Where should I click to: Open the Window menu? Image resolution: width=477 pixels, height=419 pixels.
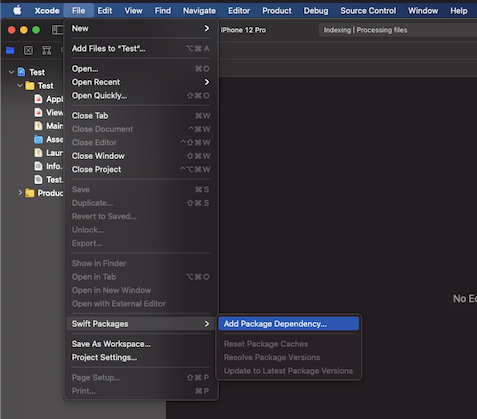click(x=423, y=11)
